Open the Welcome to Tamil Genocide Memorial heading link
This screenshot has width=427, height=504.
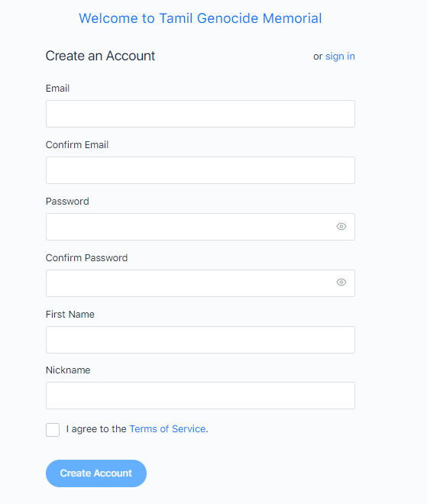200,18
